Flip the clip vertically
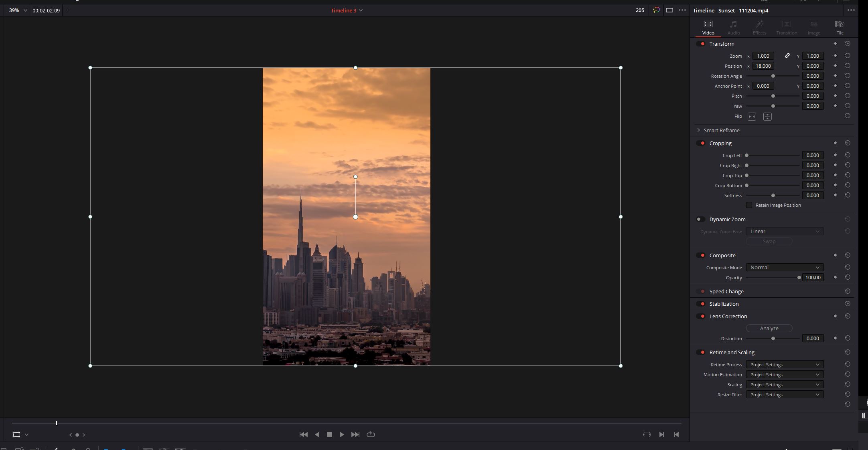Image resolution: width=868 pixels, height=450 pixels. click(x=767, y=117)
